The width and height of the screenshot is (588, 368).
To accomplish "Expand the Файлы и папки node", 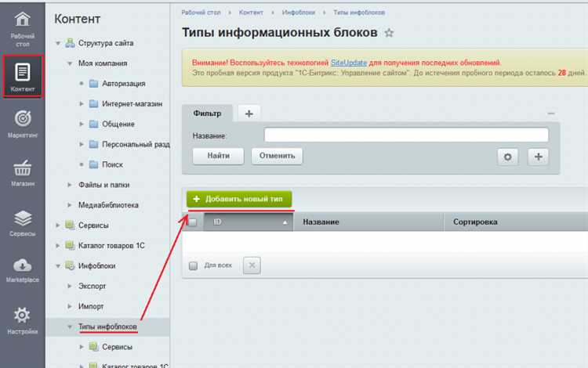I will point(70,185).
